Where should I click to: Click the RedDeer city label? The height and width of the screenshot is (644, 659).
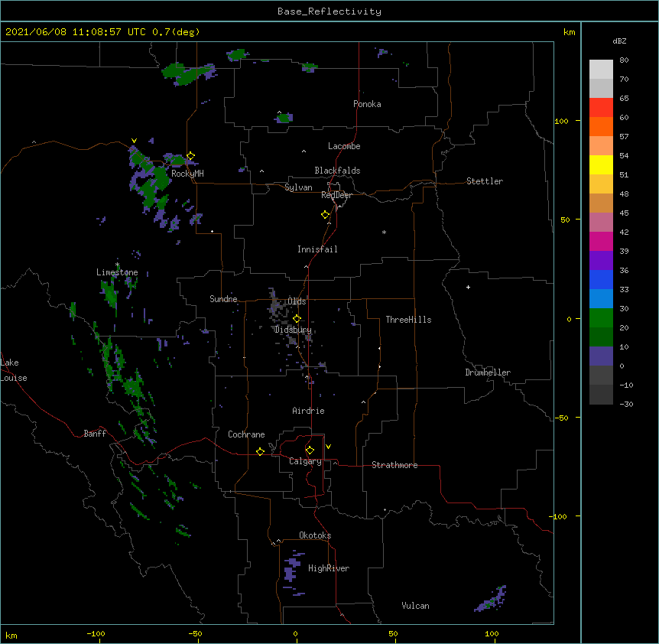(336, 195)
